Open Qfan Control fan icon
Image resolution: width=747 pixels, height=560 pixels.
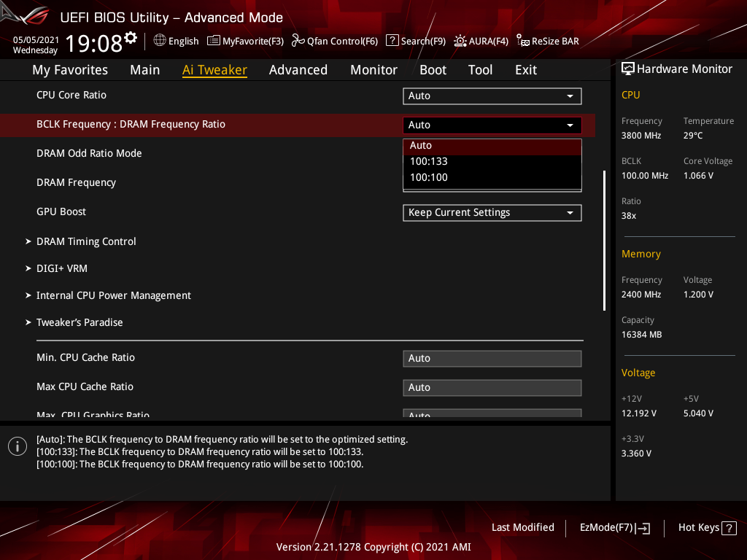(x=298, y=41)
